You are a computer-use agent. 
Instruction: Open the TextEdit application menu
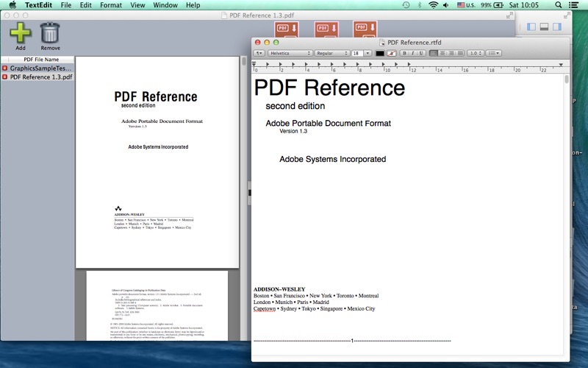(x=39, y=5)
